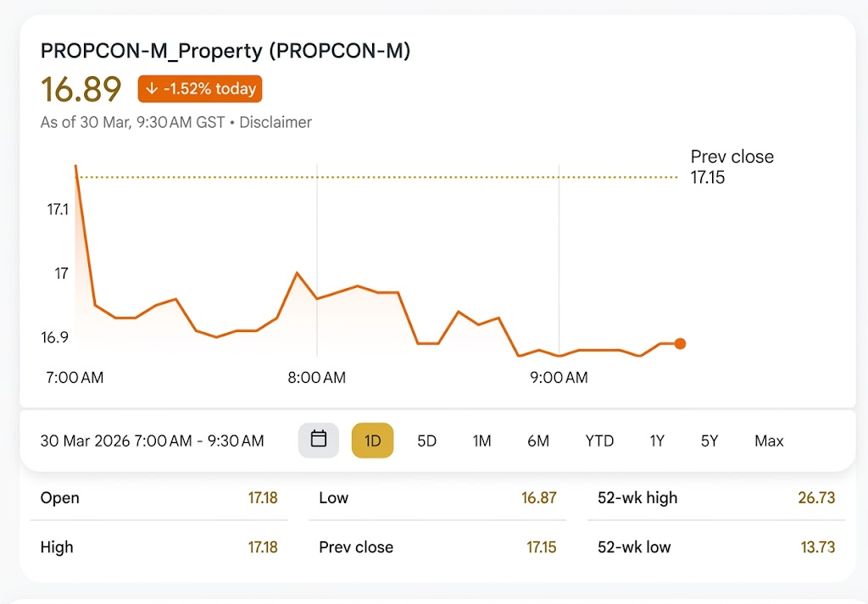Click the Open value 17.18

click(264, 498)
